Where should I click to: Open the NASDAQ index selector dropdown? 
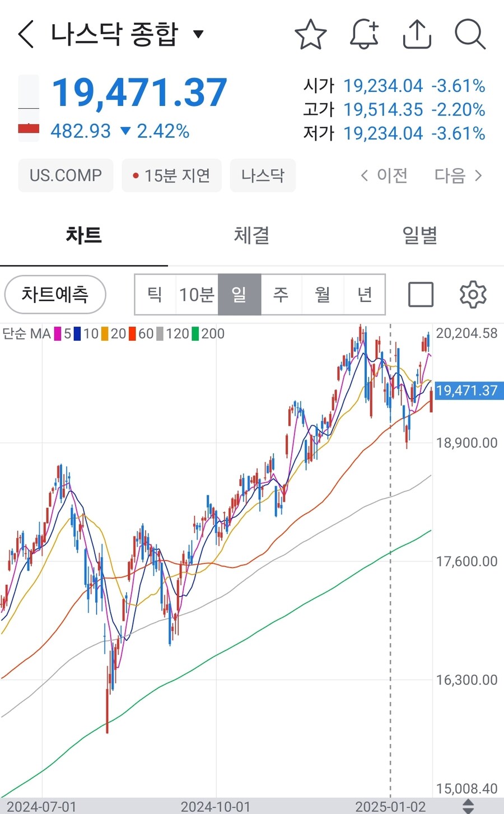pyautogui.click(x=199, y=34)
